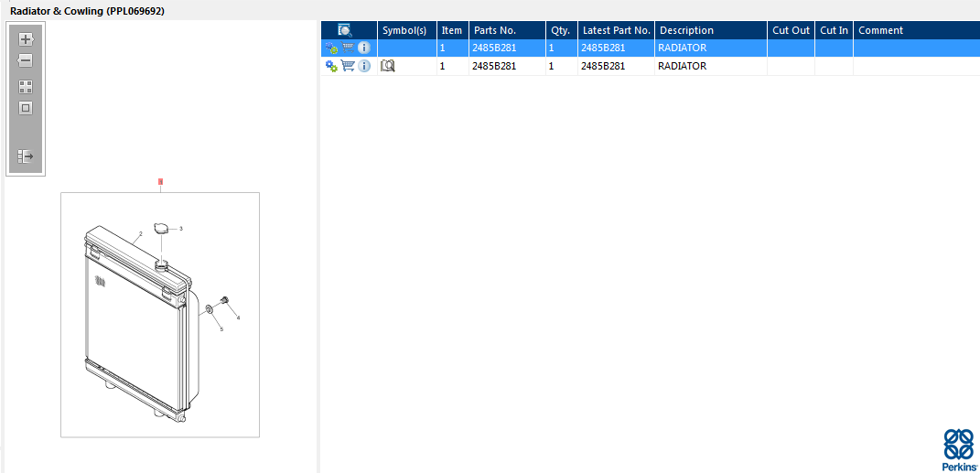Click the magnifier search icon in table header
Viewport: 980px width, 473px height.
[x=345, y=30]
